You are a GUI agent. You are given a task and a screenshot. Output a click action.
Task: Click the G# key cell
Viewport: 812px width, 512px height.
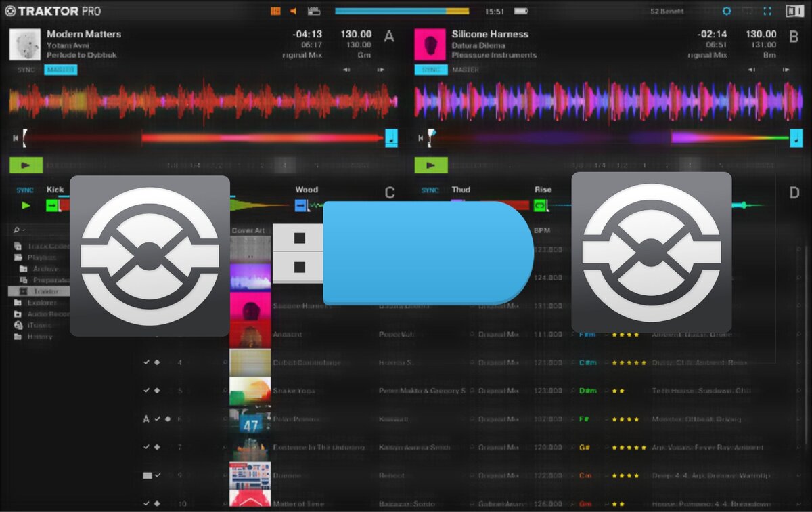(x=585, y=447)
